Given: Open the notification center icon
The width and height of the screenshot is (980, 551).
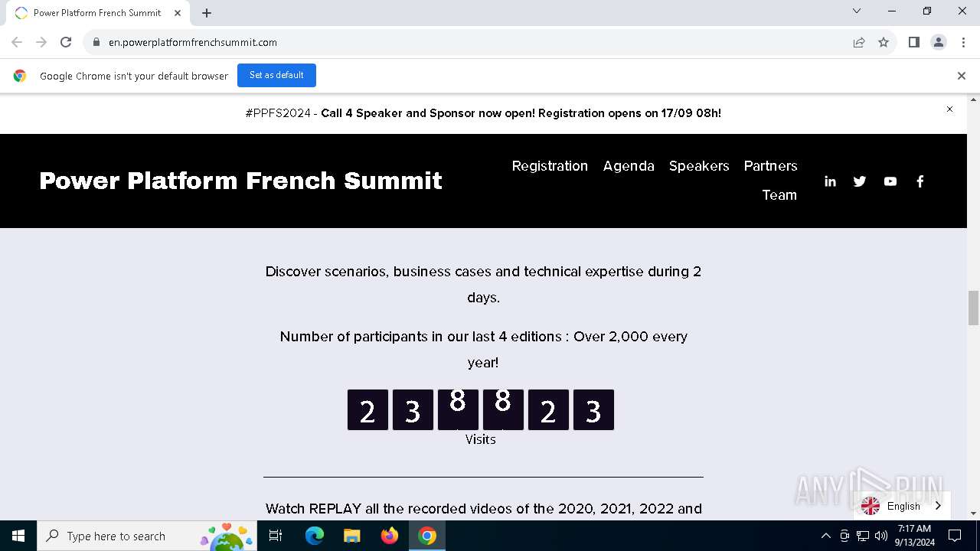Looking at the screenshot, I should point(955,536).
